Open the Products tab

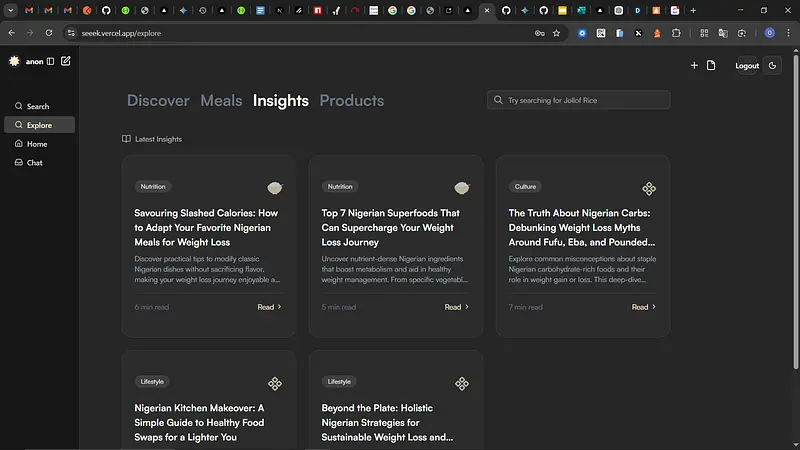click(x=351, y=100)
